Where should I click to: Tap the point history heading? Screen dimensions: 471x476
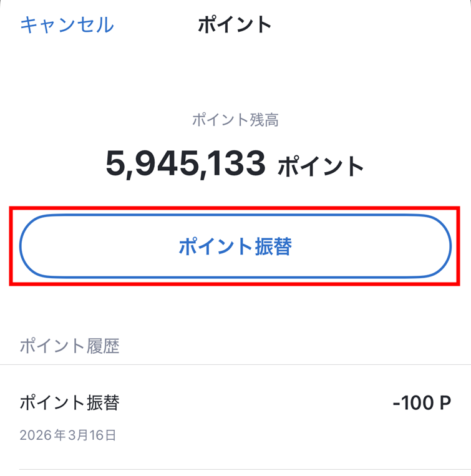pos(69,346)
